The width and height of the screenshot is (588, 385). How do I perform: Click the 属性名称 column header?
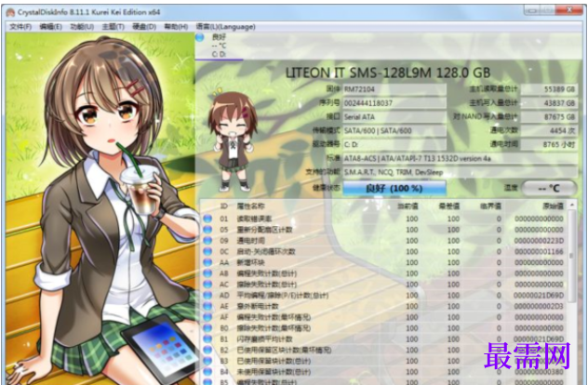pos(251,206)
